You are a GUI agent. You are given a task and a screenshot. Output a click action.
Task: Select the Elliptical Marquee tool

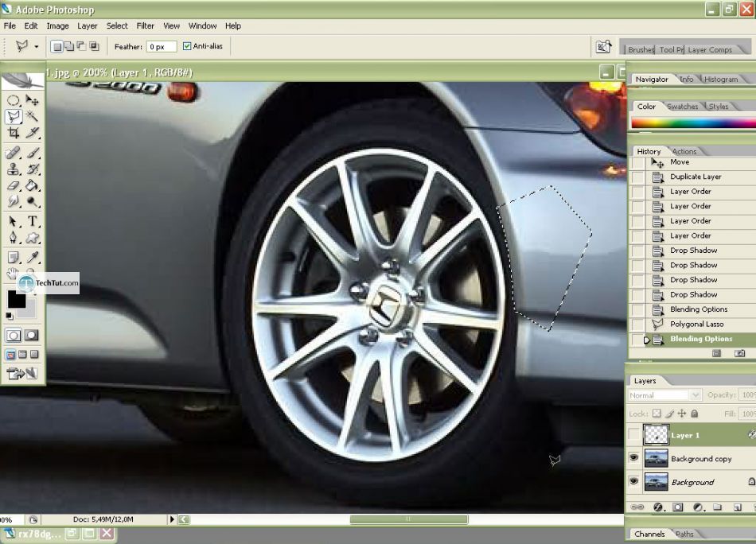pos(13,100)
